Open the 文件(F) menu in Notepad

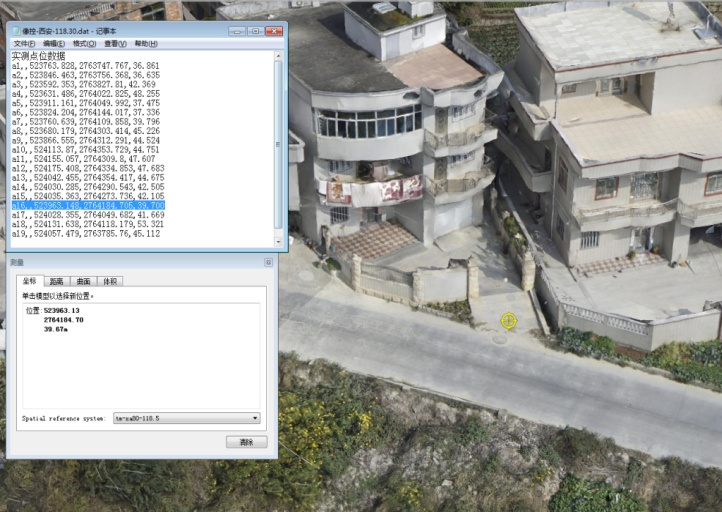click(24, 44)
